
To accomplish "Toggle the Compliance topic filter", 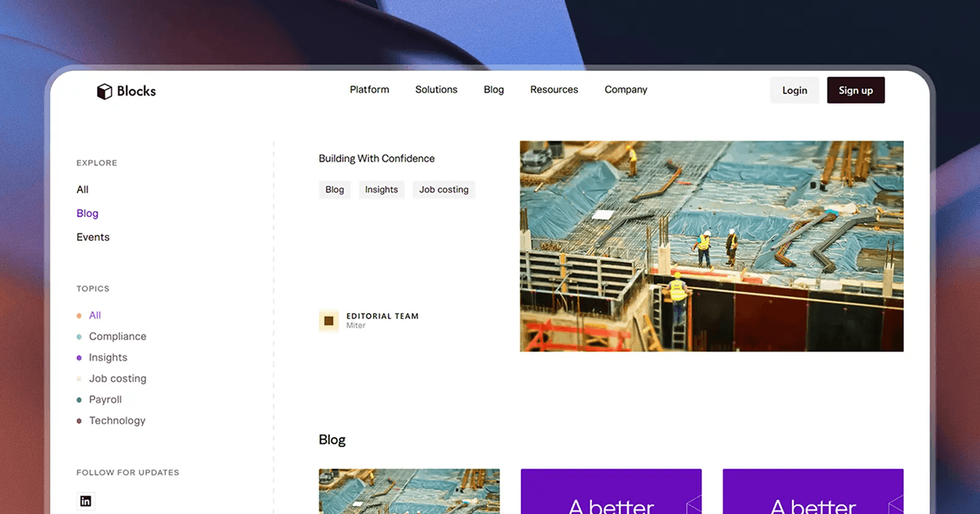I will (x=118, y=336).
